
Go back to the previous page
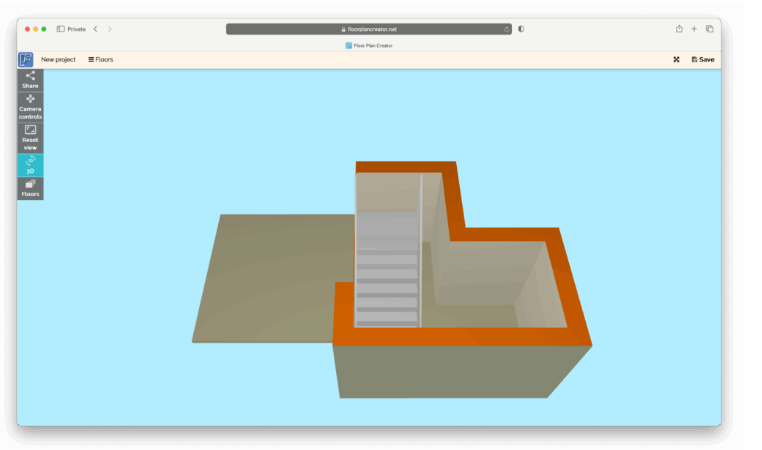pyautogui.click(x=95, y=29)
